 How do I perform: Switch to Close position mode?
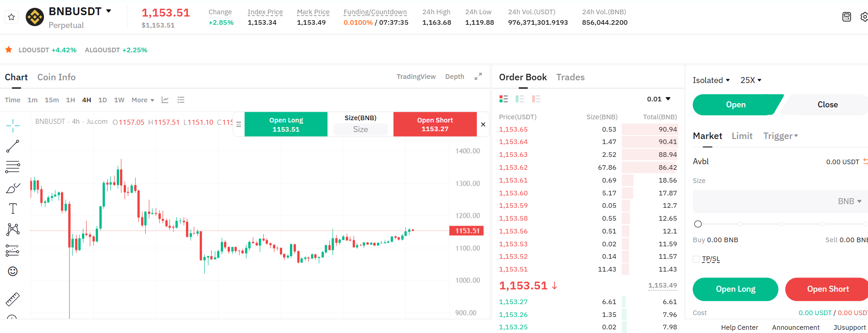[x=827, y=105]
